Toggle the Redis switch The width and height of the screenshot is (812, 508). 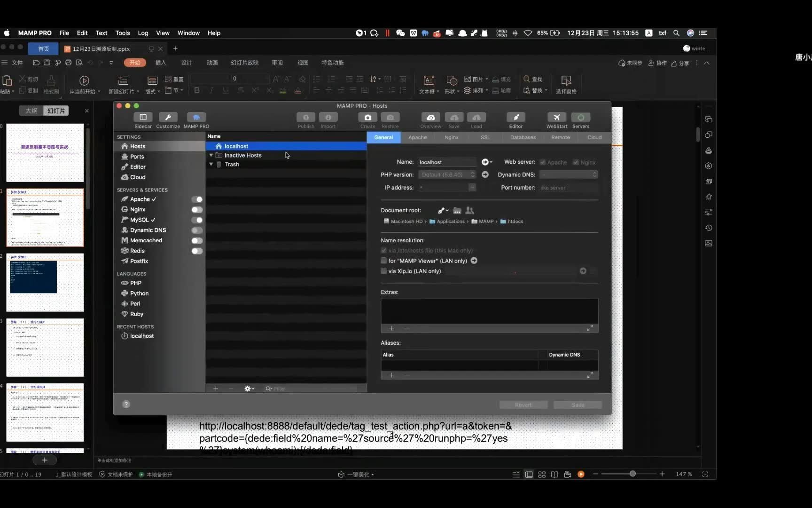(x=197, y=251)
